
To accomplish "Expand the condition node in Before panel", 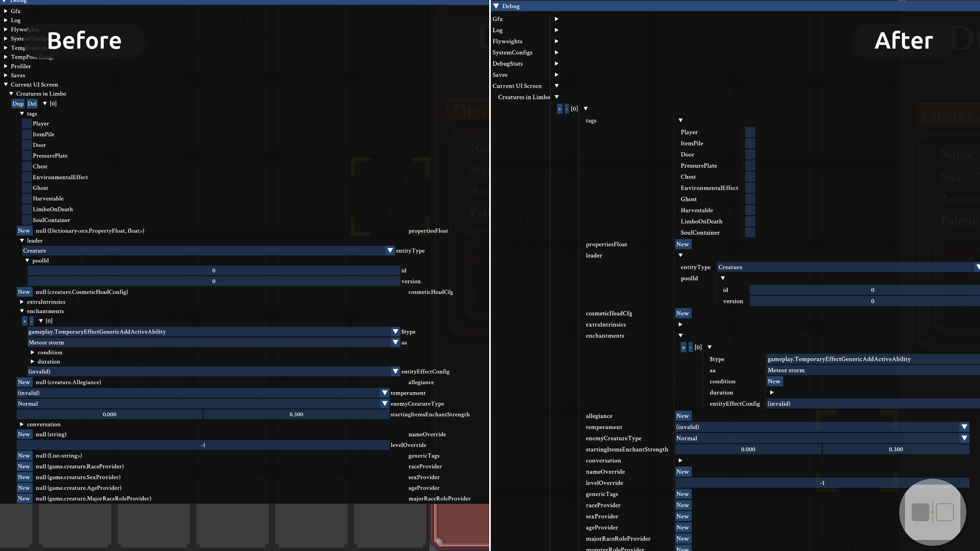I will 33,352.
